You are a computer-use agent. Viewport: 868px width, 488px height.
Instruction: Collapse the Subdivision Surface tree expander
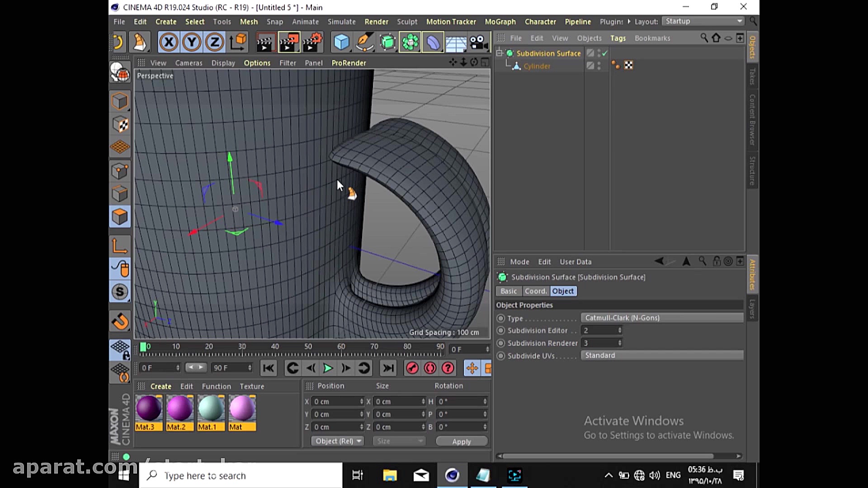coord(500,53)
